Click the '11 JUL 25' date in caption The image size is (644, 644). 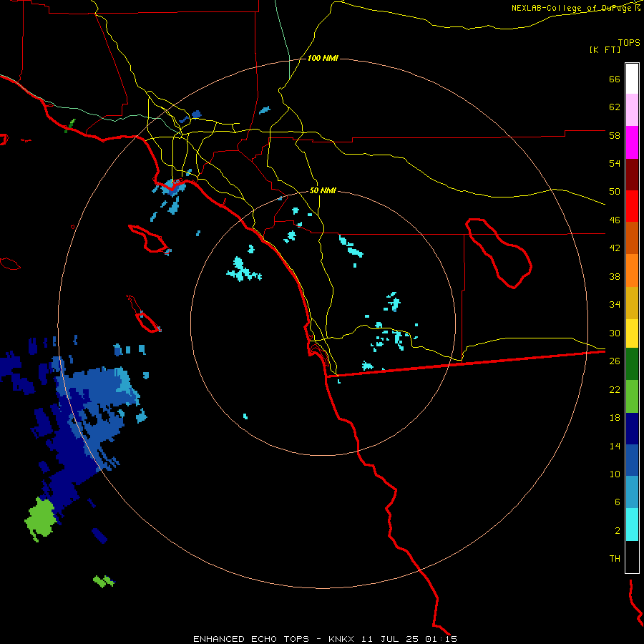pos(390,639)
